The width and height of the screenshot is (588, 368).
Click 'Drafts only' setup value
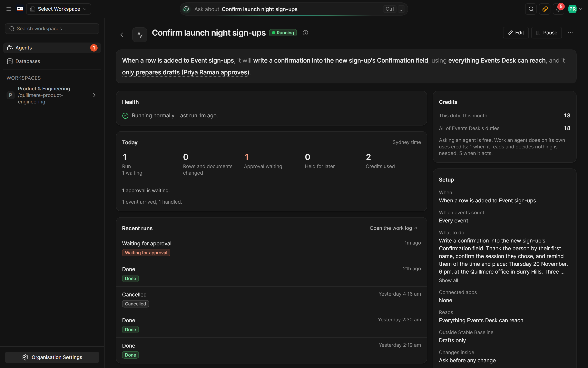pyautogui.click(x=452, y=340)
